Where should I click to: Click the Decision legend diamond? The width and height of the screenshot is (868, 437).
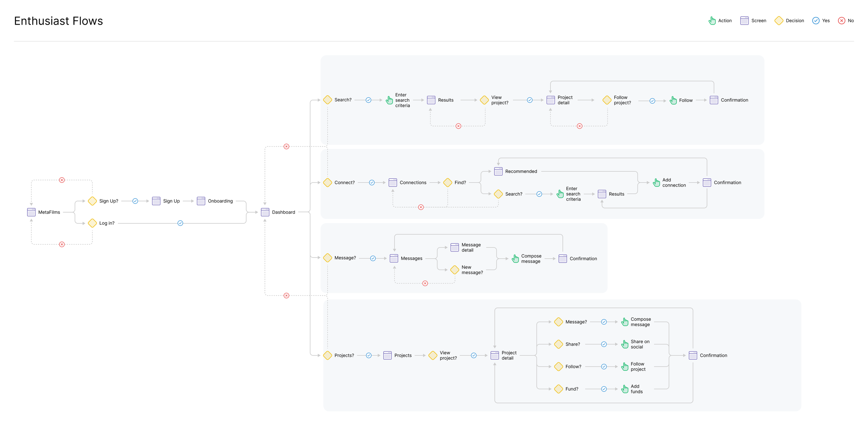pos(779,21)
